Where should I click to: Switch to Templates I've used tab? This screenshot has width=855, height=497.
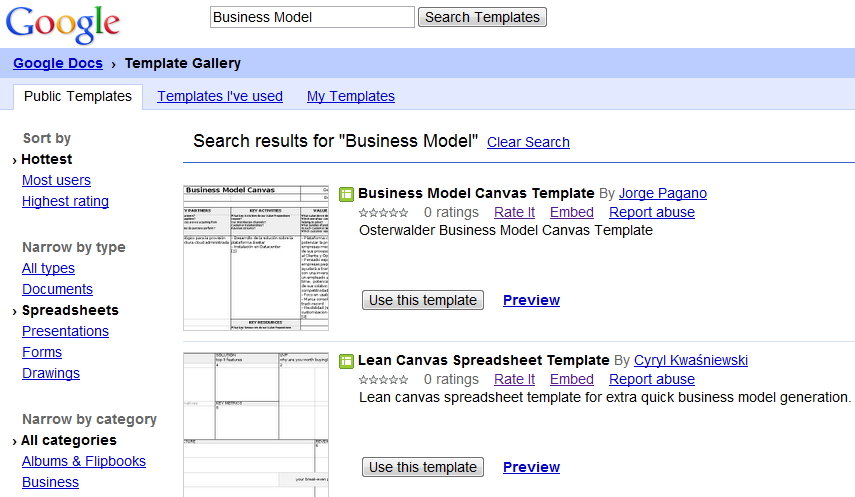pos(220,97)
